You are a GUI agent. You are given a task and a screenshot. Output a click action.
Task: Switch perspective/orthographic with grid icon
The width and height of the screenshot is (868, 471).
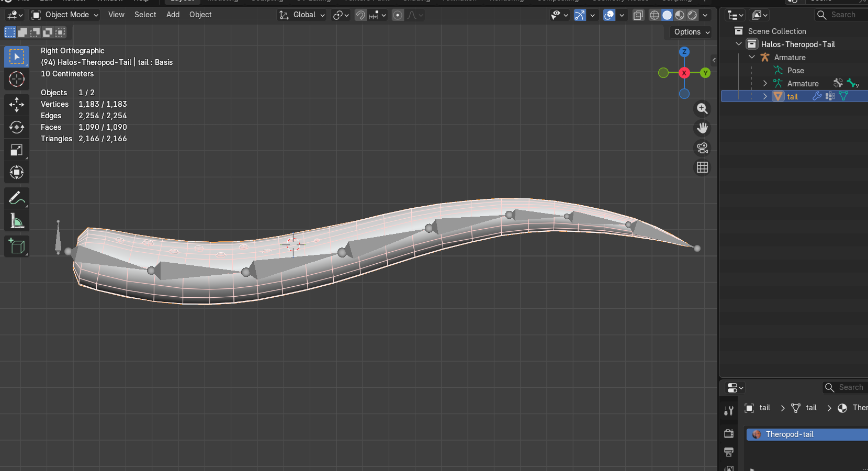[702, 167]
